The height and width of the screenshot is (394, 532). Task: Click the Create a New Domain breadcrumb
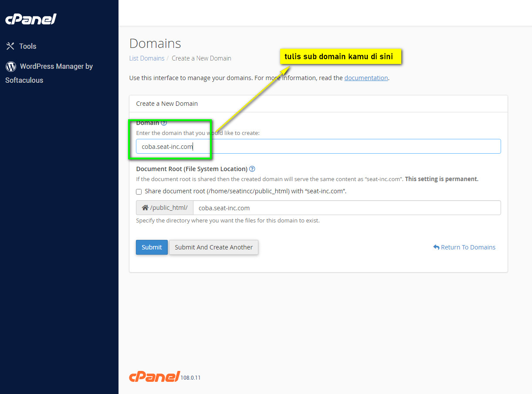(x=201, y=58)
